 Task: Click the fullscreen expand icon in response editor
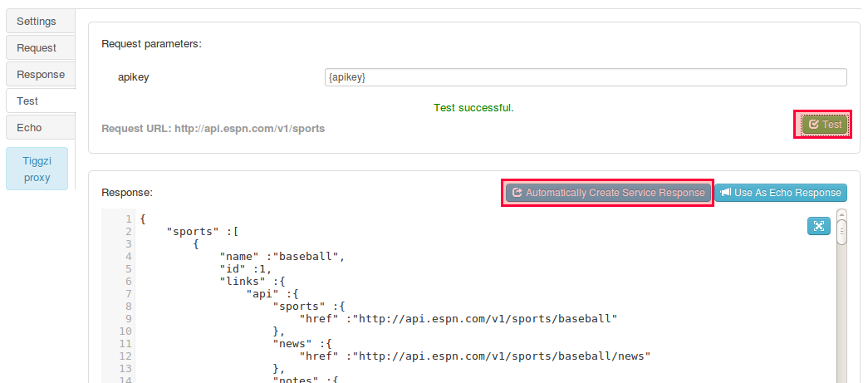click(x=819, y=226)
